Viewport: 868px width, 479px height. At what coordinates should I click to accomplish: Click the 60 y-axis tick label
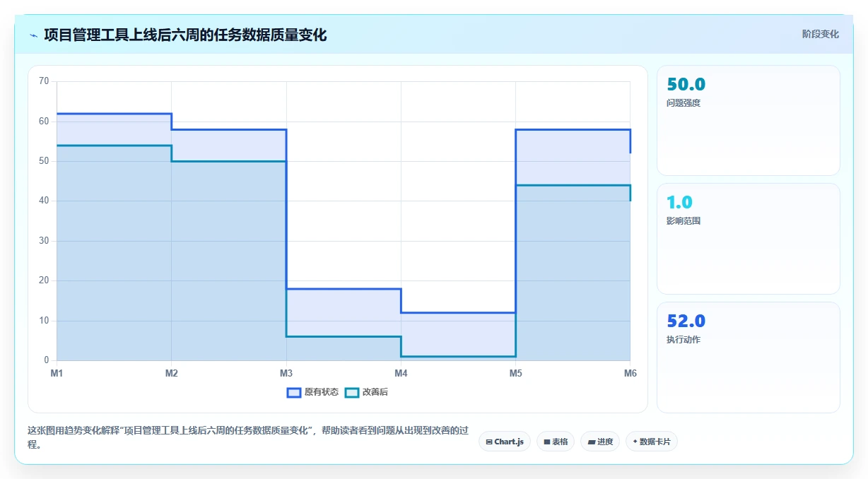[44, 122]
